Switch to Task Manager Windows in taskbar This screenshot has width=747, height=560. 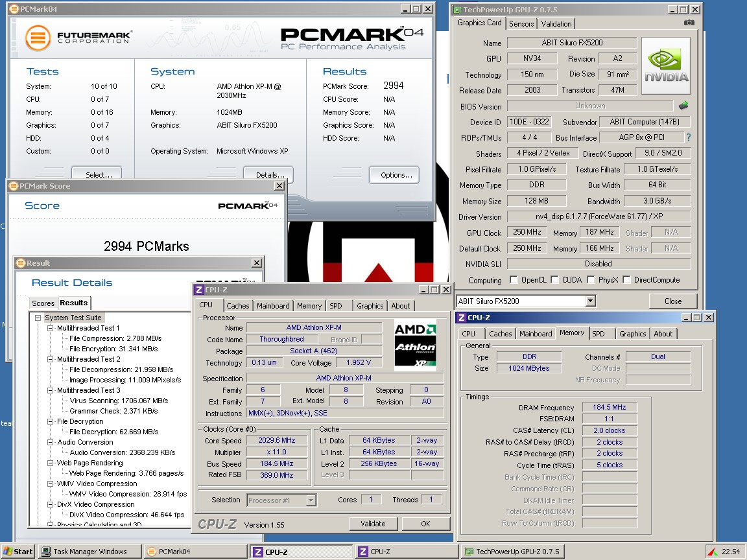(x=89, y=552)
